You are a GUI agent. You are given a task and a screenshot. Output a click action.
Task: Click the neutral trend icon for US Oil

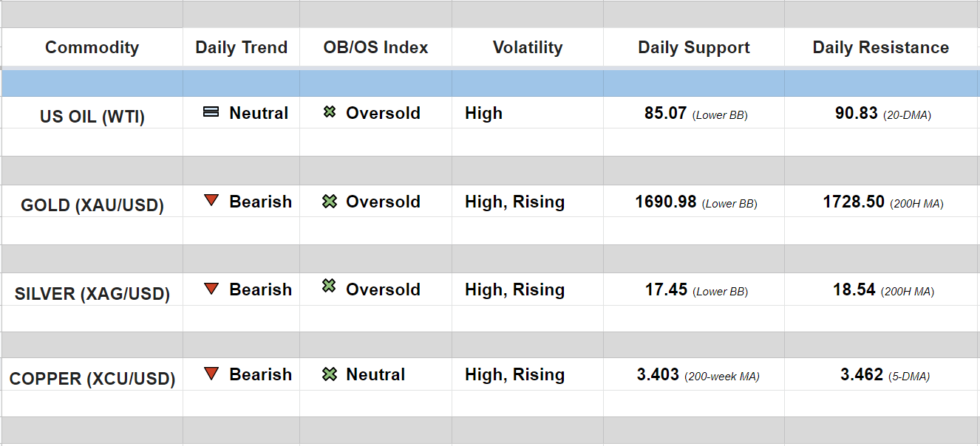[211, 112]
